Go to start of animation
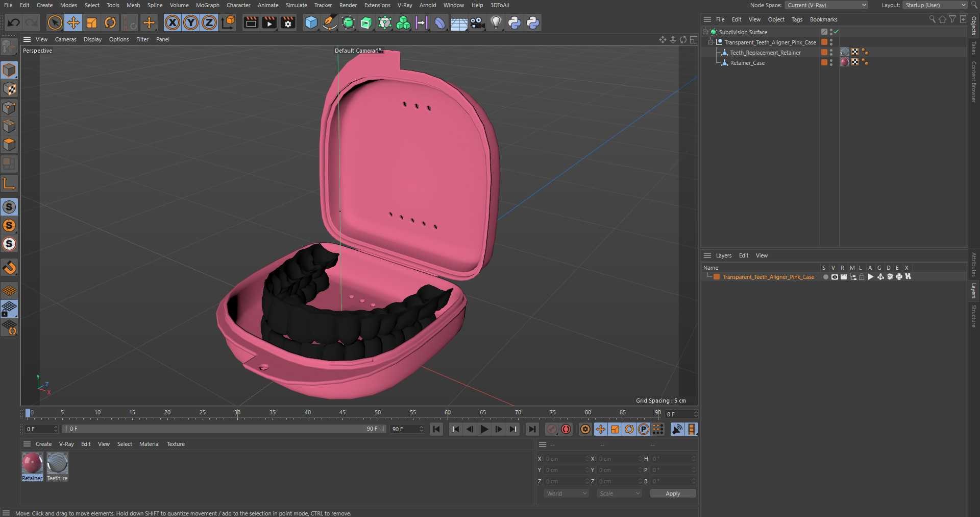The width and height of the screenshot is (980, 517). pos(436,429)
